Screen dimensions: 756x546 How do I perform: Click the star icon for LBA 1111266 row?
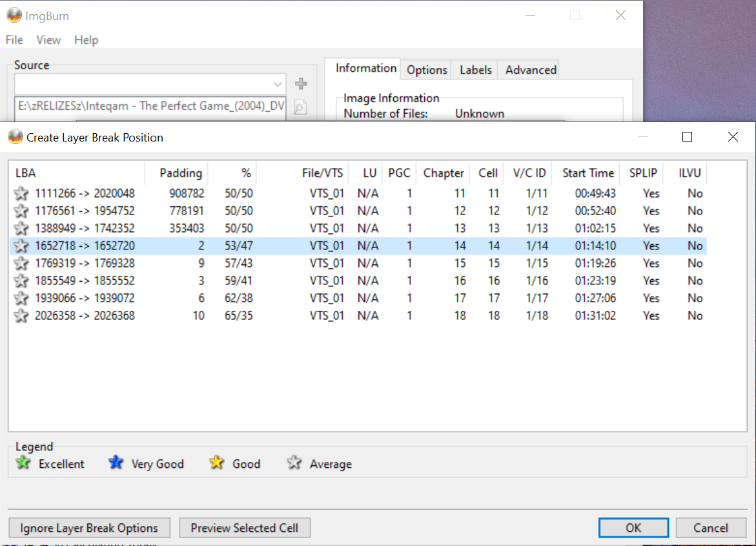point(21,193)
